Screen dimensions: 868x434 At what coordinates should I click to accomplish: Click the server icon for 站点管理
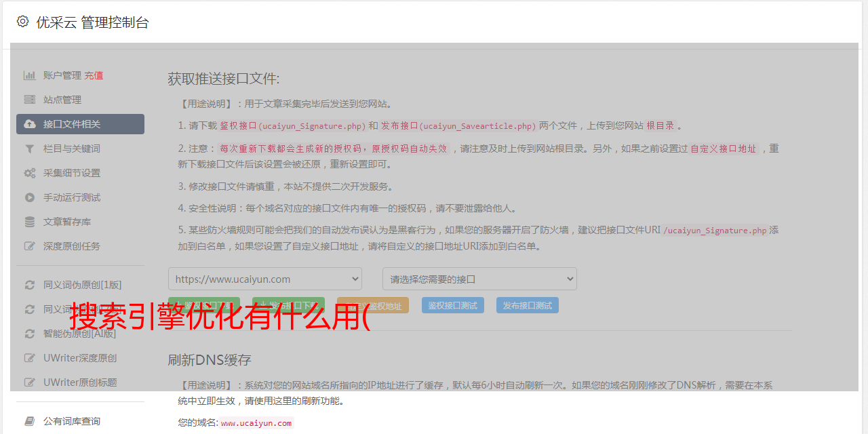coord(30,100)
